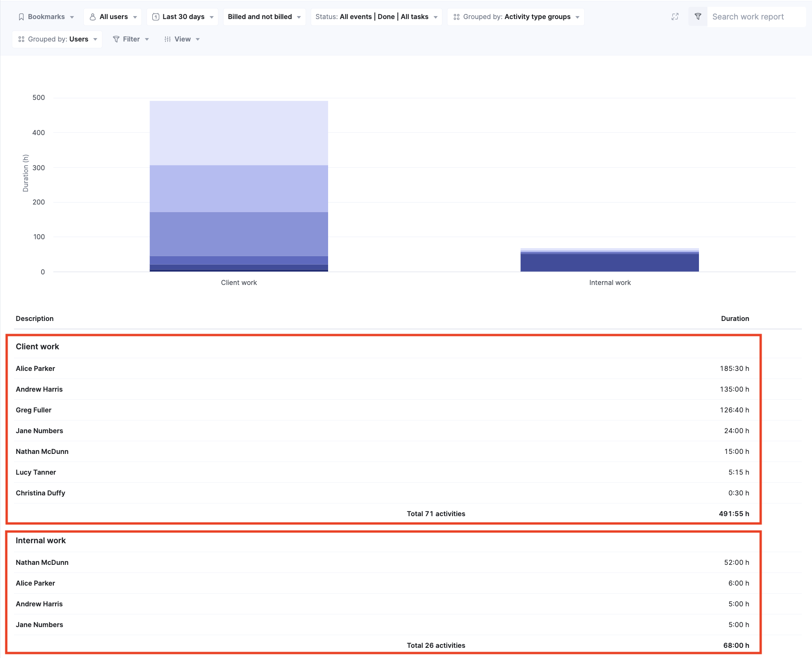Open the Filter funnel icon
This screenshot has height=658, width=812.
(x=116, y=39)
